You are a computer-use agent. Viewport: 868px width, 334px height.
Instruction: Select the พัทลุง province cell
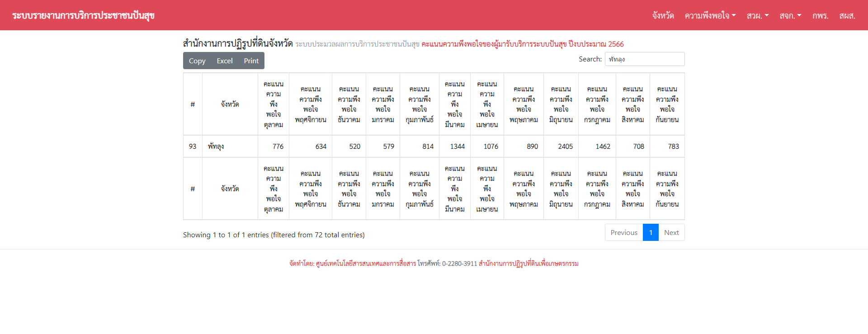[230, 146]
